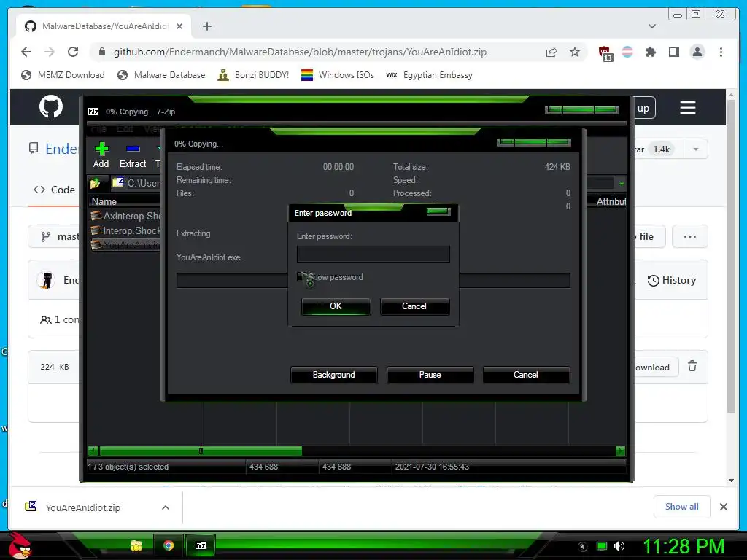Confirm password with OK button
Viewport: 747px width, 560px height.
[336, 306]
